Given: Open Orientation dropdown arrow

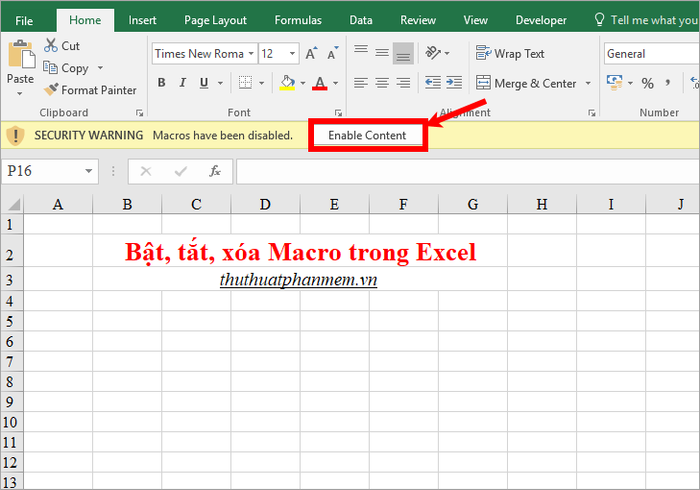Looking at the screenshot, I should (x=447, y=54).
